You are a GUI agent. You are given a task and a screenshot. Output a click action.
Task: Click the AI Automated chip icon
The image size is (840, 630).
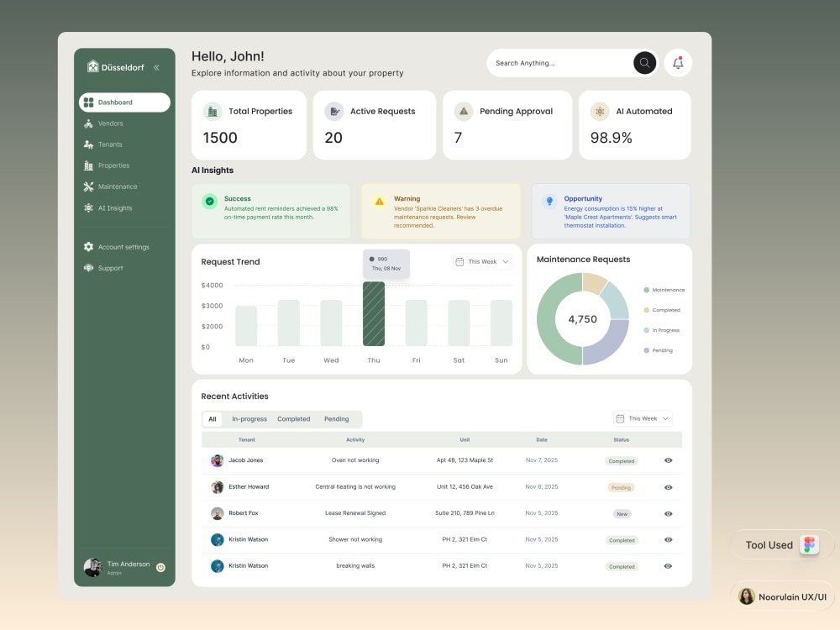tap(600, 112)
